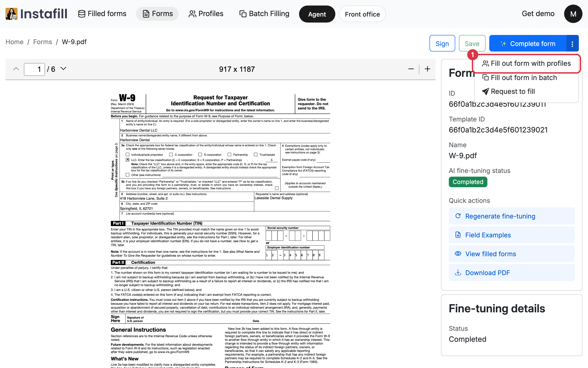This screenshot has width=588, height=368.
Task: Click the 418 Harborview Lane address field
Action: click(x=187, y=198)
